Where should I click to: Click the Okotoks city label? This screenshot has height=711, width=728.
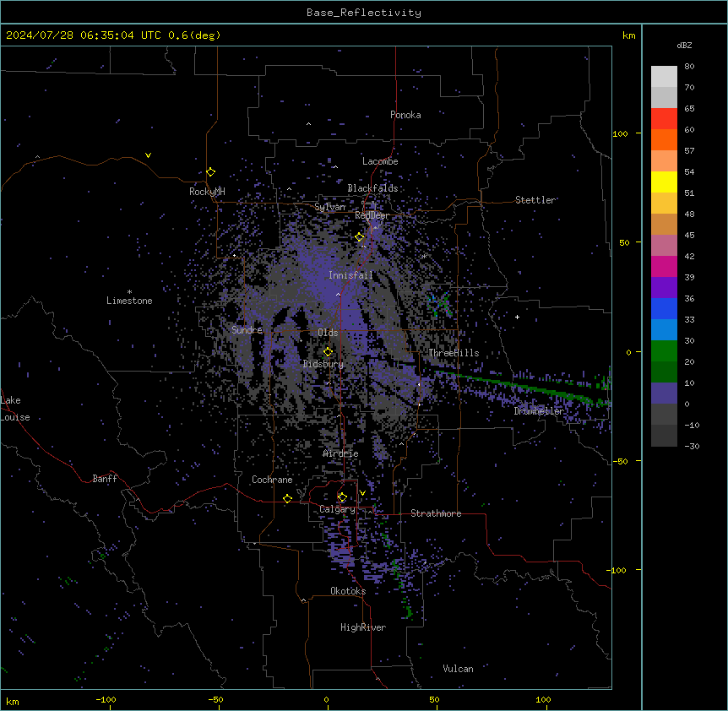(x=348, y=591)
